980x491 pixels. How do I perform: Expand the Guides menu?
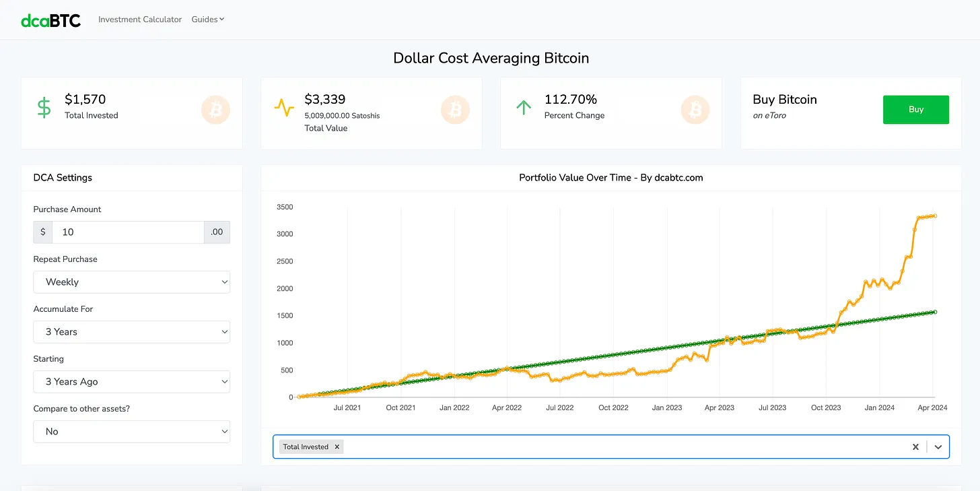click(207, 20)
